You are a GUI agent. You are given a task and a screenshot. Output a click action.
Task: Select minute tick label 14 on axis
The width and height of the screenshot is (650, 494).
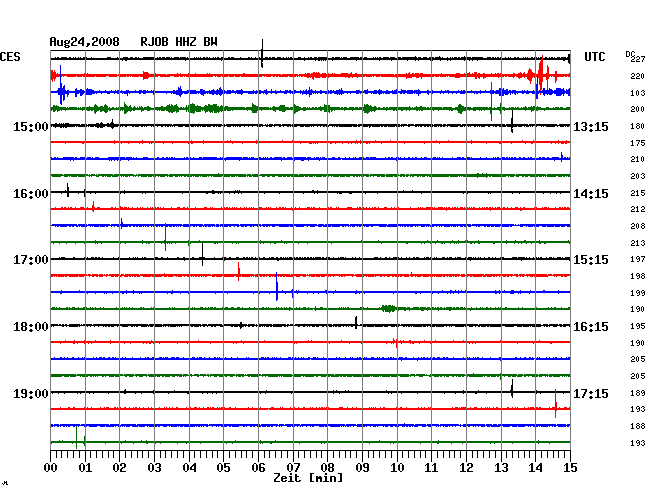click(536, 467)
